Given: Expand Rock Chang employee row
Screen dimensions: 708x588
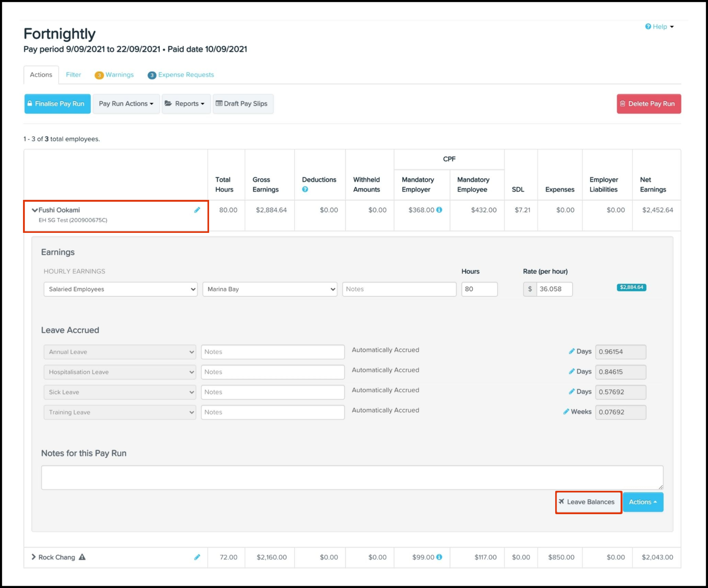Looking at the screenshot, I should (x=34, y=557).
